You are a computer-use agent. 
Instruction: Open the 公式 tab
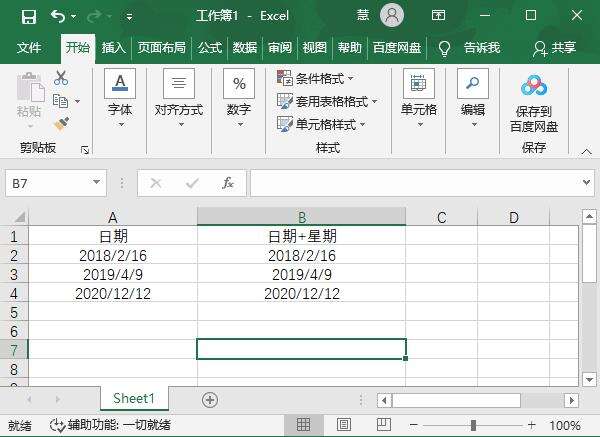(x=210, y=48)
